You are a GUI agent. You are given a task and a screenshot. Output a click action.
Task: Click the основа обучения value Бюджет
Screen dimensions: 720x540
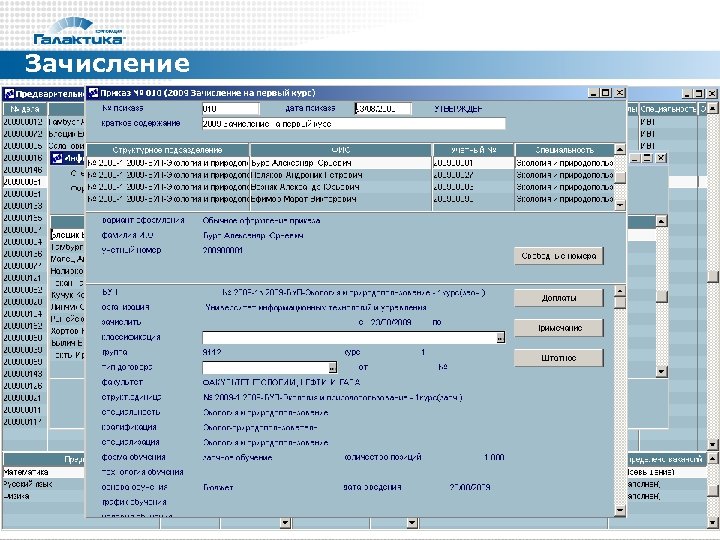(x=218, y=488)
